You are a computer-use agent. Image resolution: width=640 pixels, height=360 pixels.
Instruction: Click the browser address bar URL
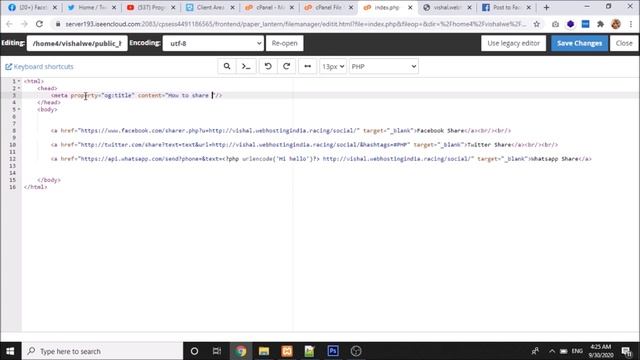(296, 24)
